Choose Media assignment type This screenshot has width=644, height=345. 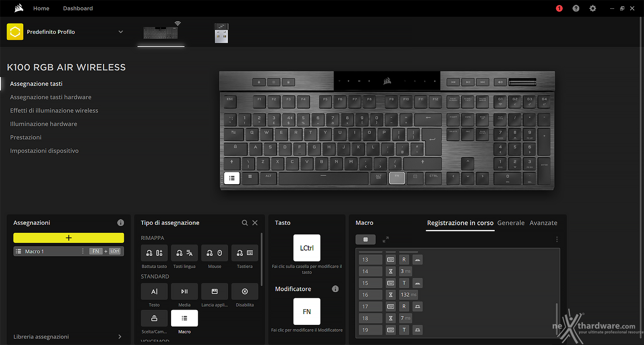pos(184,292)
